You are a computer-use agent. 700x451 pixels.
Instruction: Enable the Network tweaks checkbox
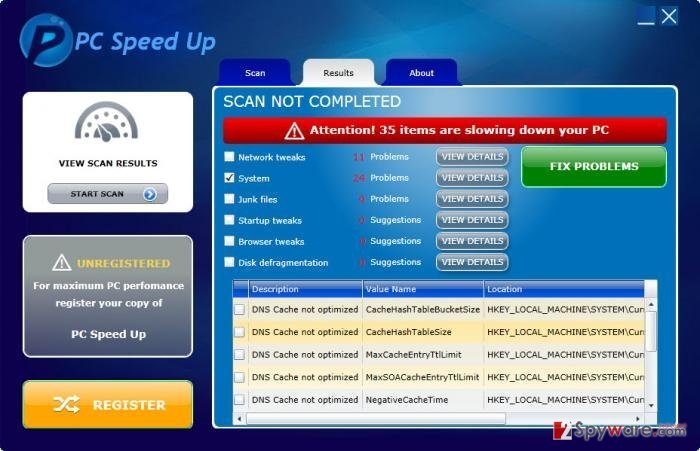click(229, 156)
